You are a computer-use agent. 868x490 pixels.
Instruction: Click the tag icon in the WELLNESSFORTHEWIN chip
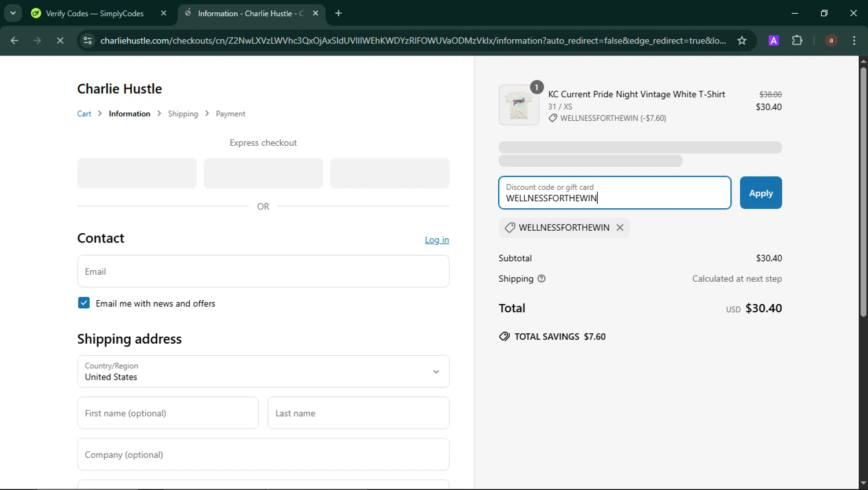[510, 227]
